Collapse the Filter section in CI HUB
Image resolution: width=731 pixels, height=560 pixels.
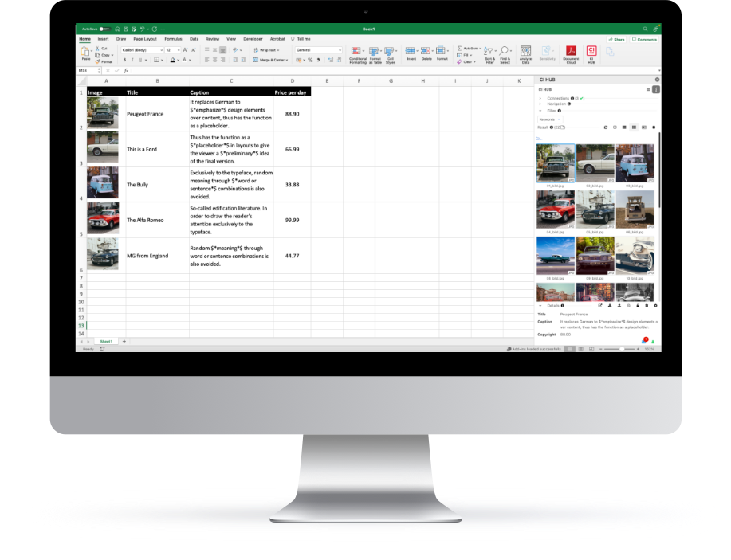click(540, 111)
